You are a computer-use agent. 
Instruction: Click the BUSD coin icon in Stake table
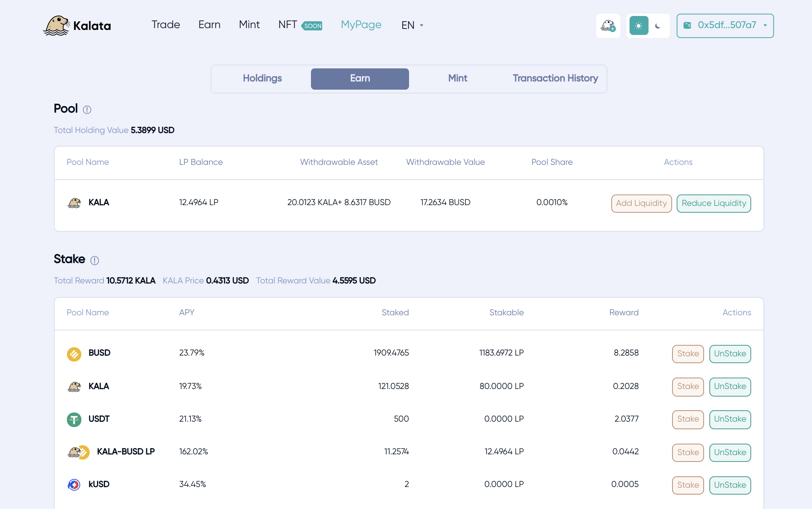click(74, 354)
